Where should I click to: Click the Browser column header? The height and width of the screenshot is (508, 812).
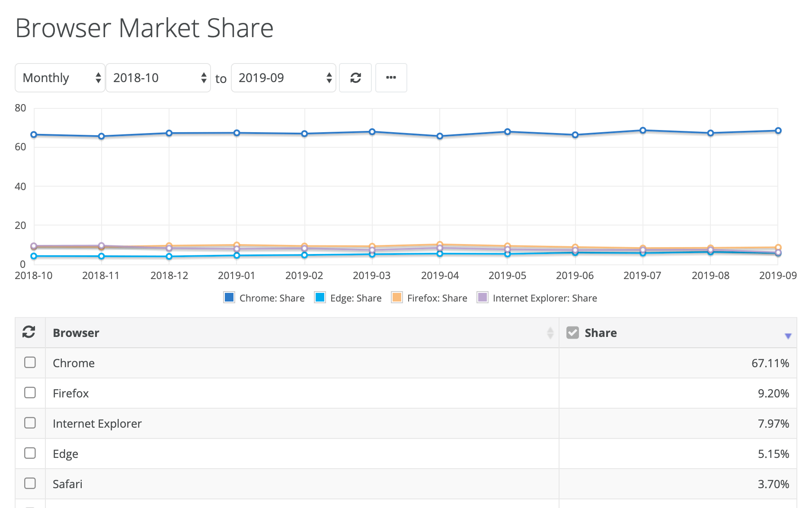click(x=302, y=333)
